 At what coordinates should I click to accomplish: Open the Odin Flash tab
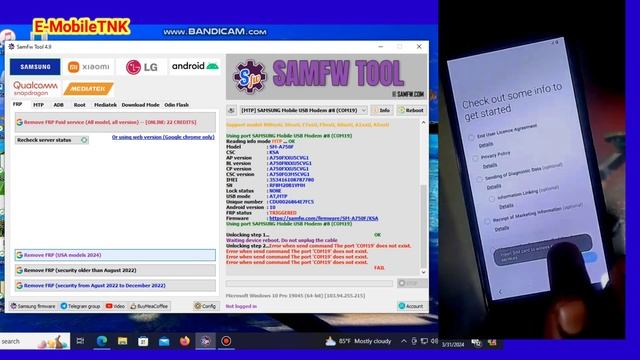[176, 105]
